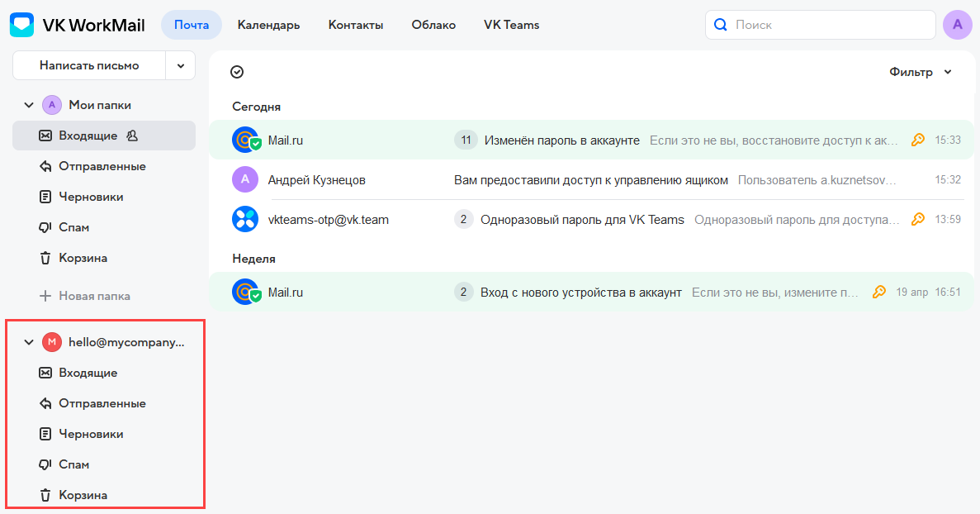The width and height of the screenshot is (980, 514).
Task: Open the Корзина trash folder under Мои папки
Action: 83,258
